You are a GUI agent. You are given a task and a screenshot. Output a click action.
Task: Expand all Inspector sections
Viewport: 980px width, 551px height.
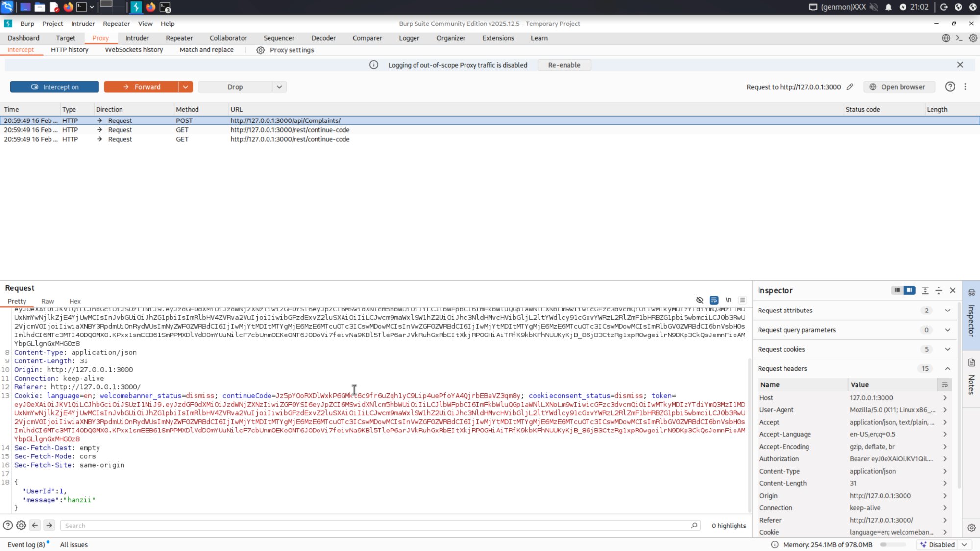tap(925, 290)
